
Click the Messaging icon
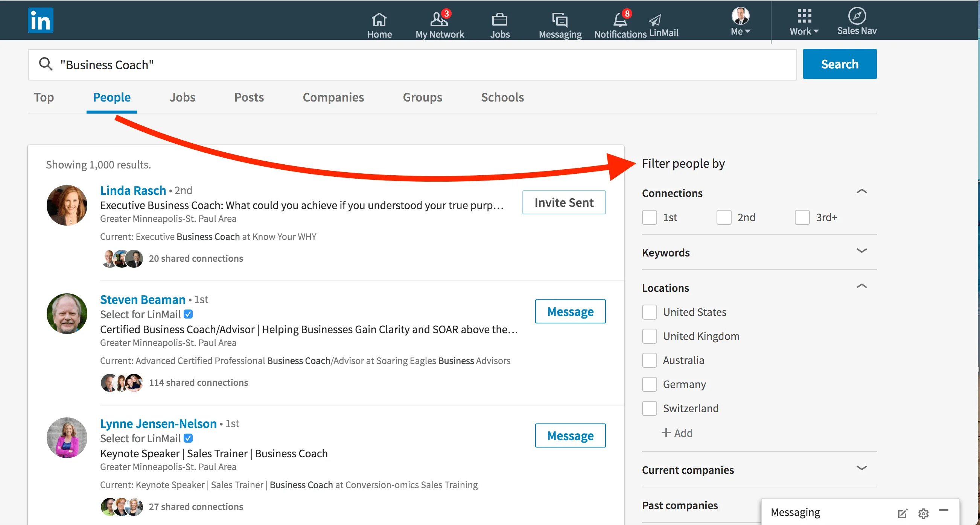tap(559, 19)
